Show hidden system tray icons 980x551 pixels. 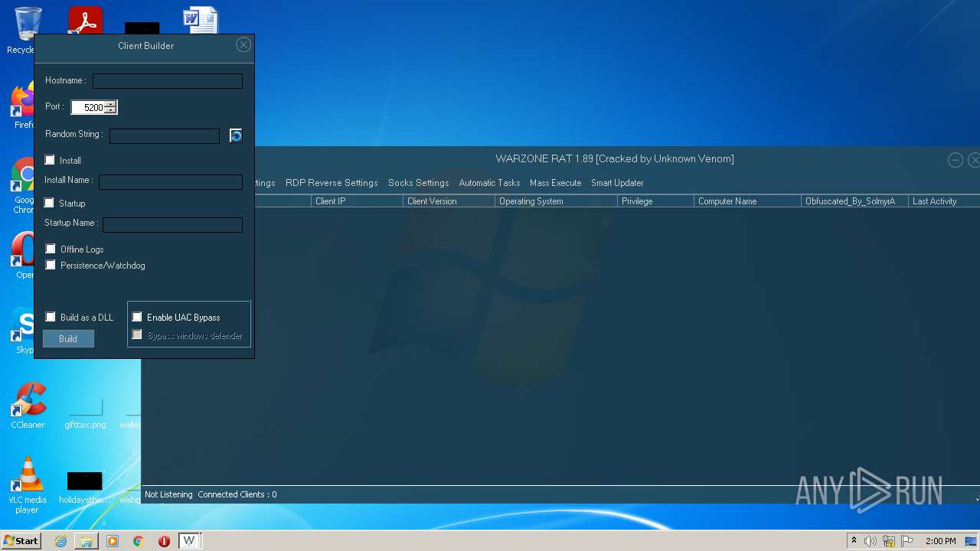tap(854, 541)
